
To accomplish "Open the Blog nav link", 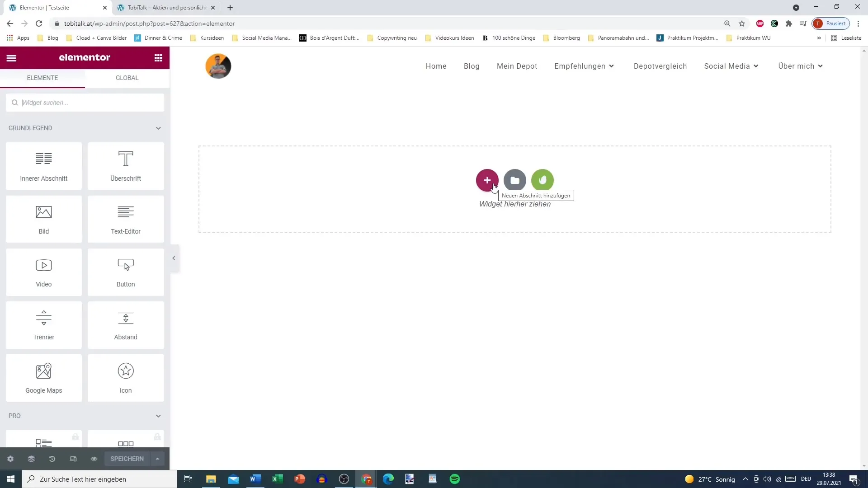I will tap(472, 66).
